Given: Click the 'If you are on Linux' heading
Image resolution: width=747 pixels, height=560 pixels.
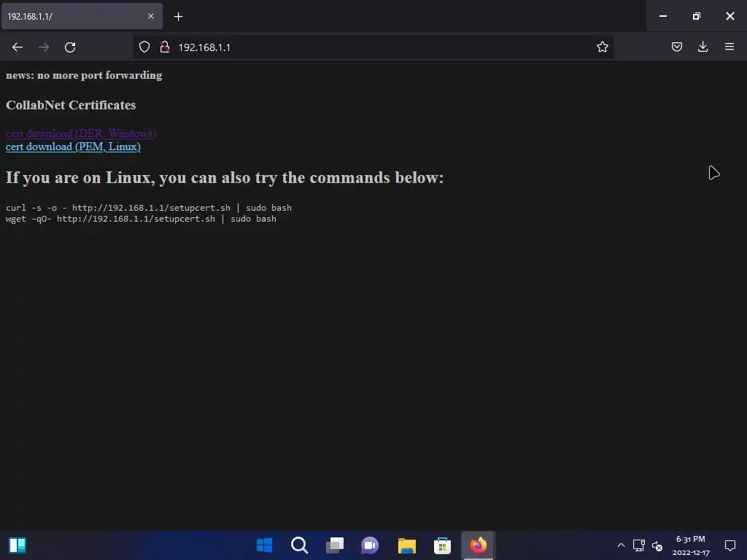Looking at the screenshot, I should (225, 178).
